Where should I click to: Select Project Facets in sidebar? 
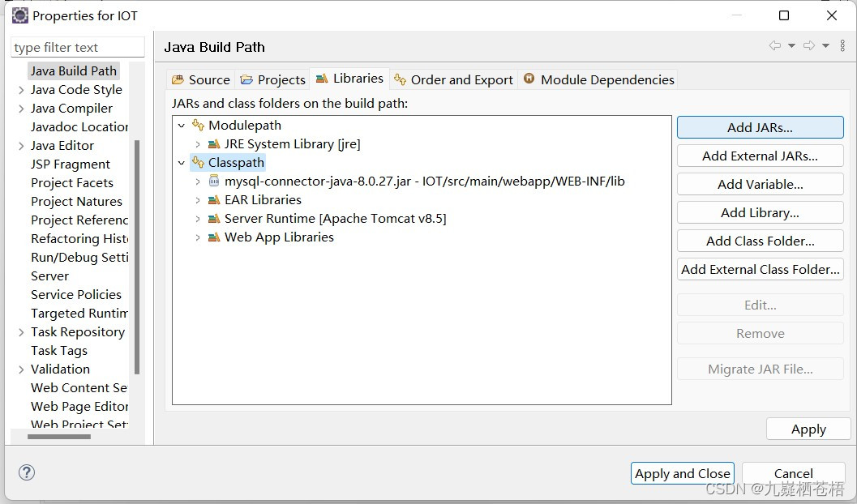pyautogui.click(x=72, y=183)
